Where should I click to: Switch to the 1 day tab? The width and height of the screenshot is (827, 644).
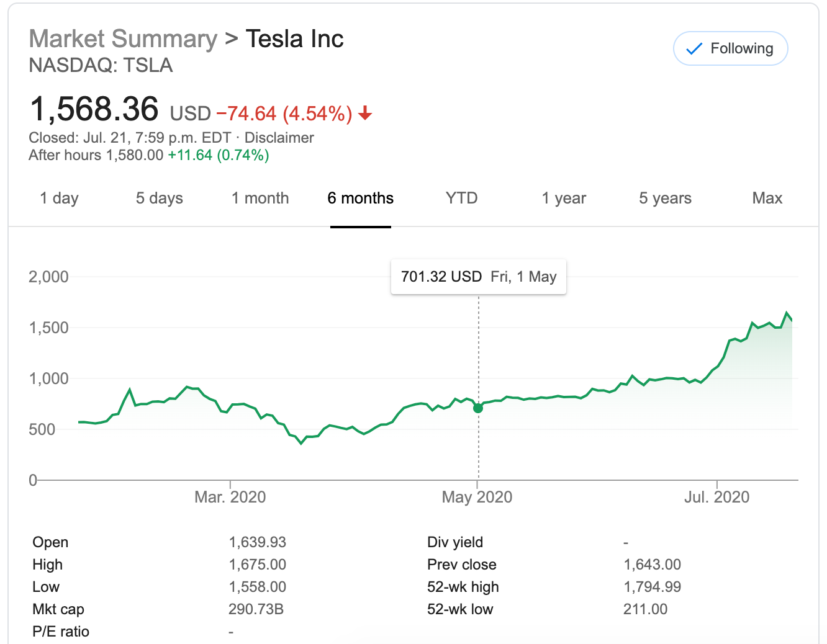[59, 199]
